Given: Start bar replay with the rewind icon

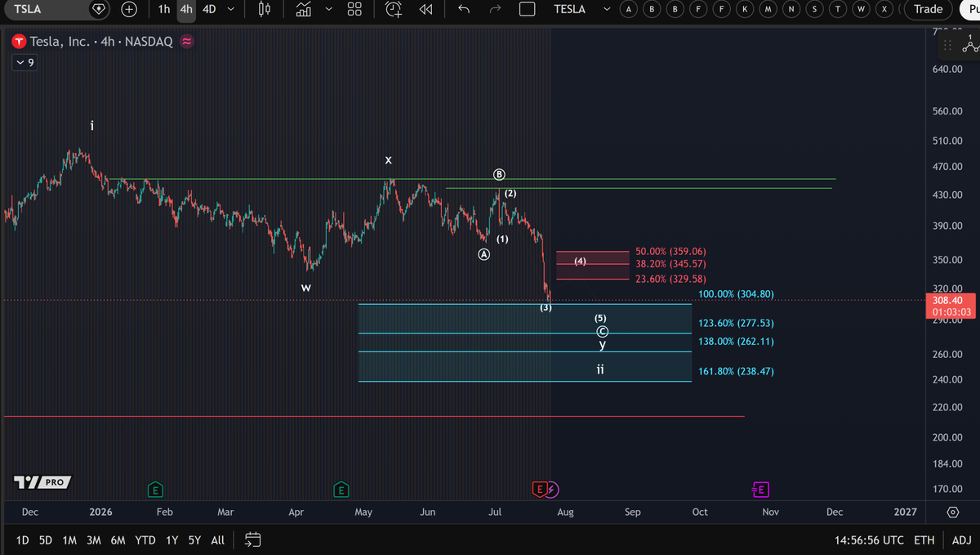Looking at the screenshot, I should click(425, 9).
